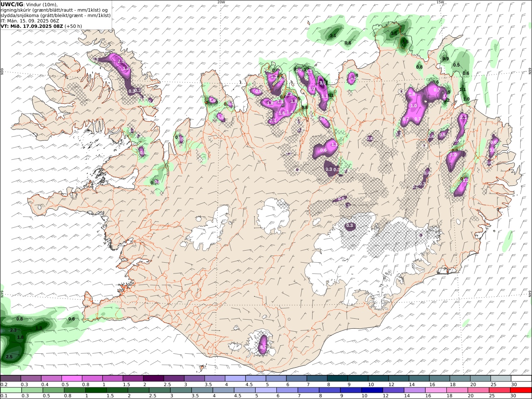Pick the light pink rain swatch between 16 and 18

pyautogui.click(x=436, y=390)
